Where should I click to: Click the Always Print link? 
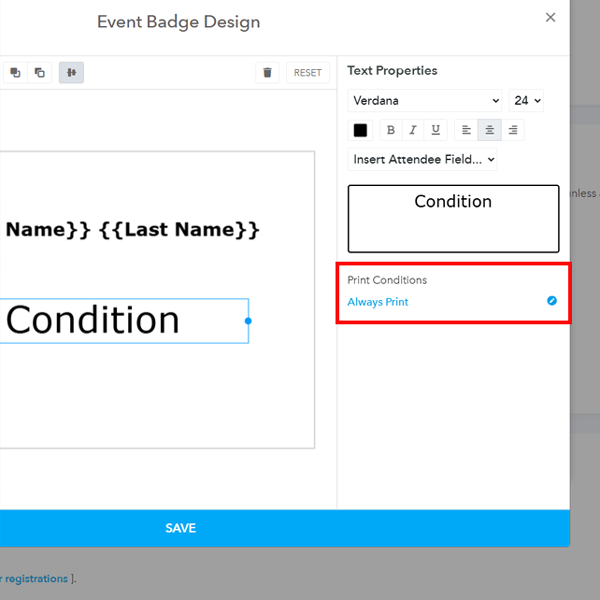point(378,302)
